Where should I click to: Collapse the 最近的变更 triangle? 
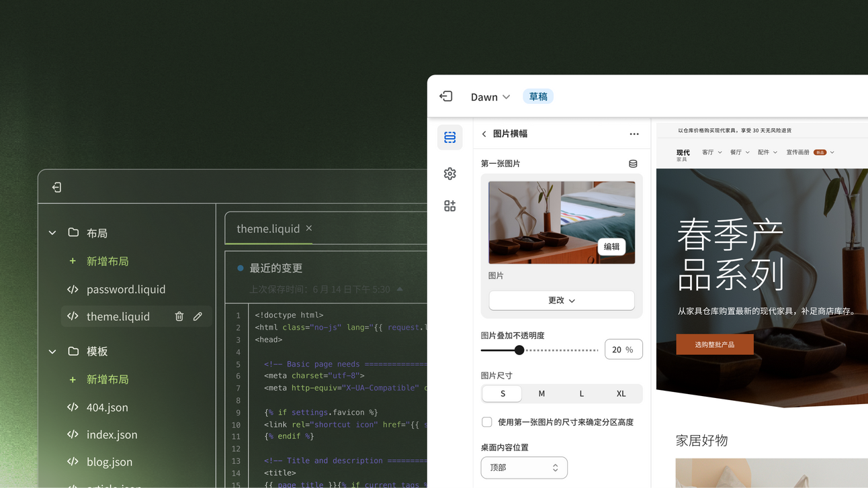pyautogui.click(x=400, y=289)
